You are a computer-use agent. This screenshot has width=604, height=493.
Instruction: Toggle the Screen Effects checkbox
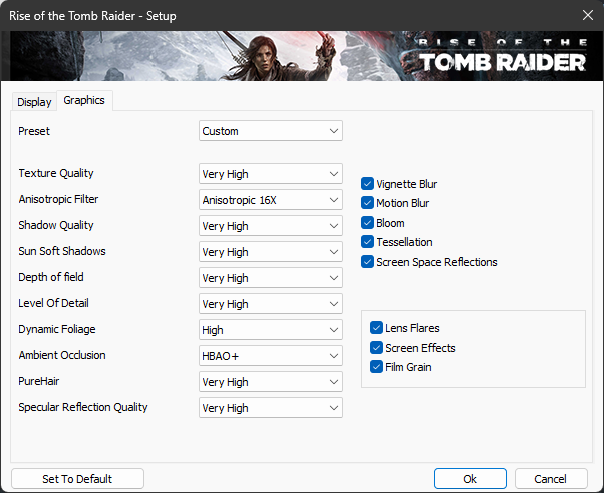click(376, 348)
